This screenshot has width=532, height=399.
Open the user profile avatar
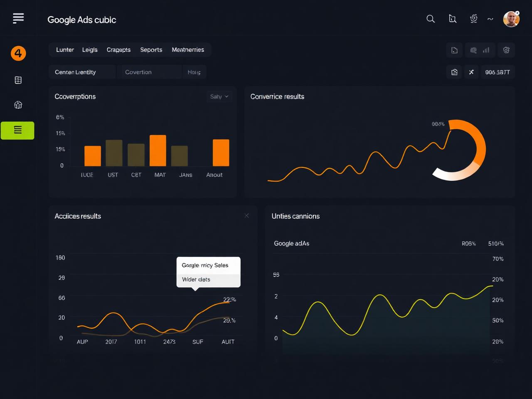[511, 19]
